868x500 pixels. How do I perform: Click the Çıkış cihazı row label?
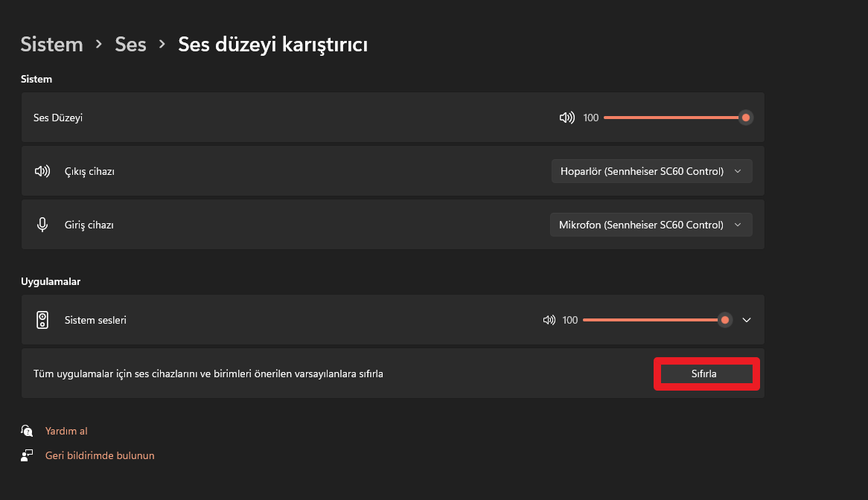[89, 171]
